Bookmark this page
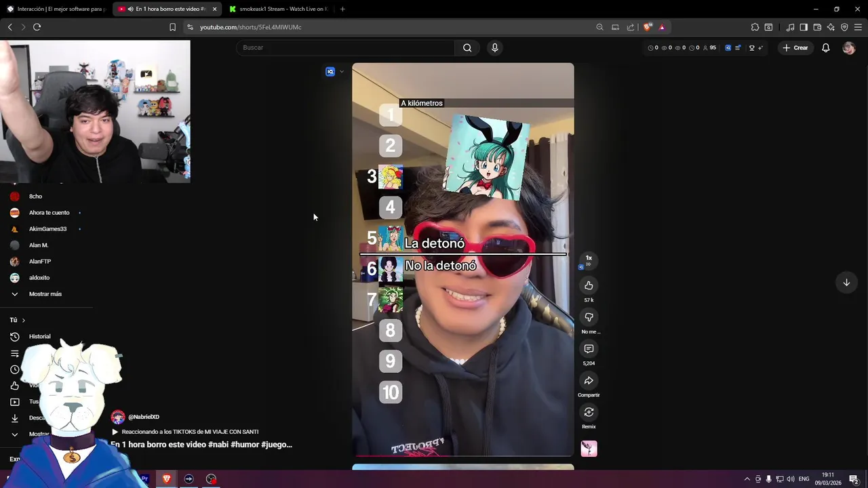Viewport: 868px width, 488px height. [x=172, y=27]
